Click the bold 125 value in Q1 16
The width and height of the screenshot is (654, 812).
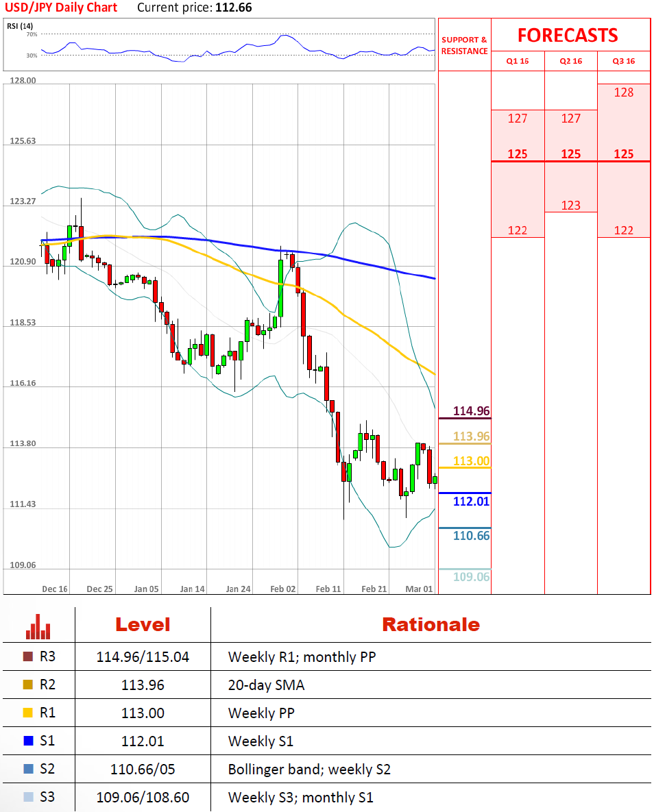click(x=518, y=153)
